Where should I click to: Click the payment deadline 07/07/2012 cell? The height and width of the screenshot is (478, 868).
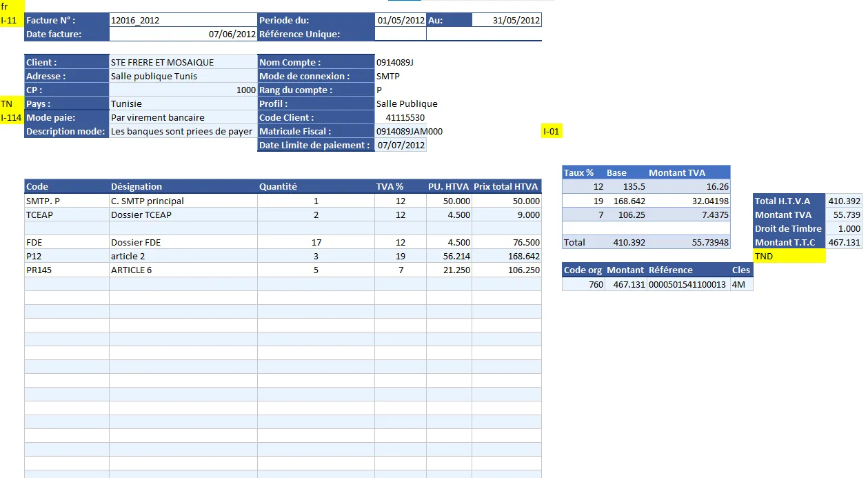pyautogui.click(x=401, y=145)
